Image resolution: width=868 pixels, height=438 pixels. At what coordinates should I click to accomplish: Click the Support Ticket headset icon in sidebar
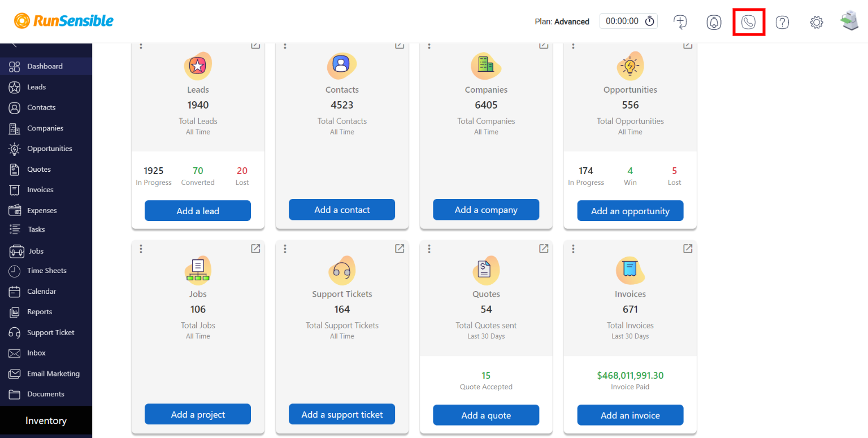coord(15,333)
